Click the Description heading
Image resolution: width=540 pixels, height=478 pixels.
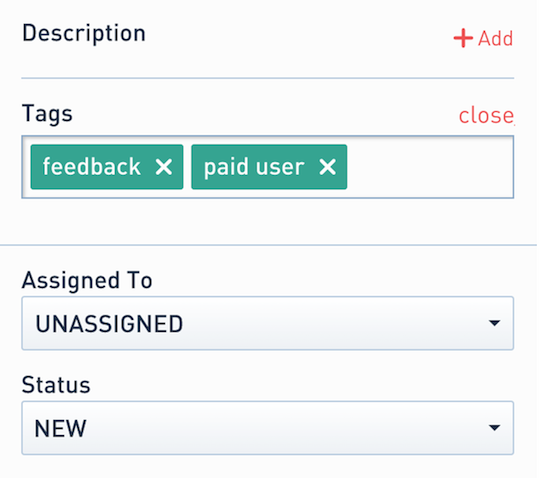[x=84, y=34]
